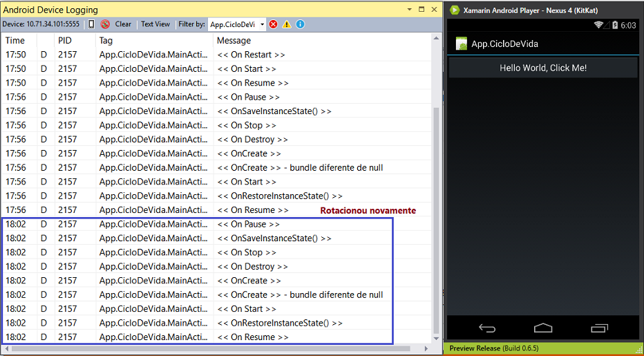Click the vertical scrollbar thumb in log
644x356 pixels.
click(x=436, y=221)
